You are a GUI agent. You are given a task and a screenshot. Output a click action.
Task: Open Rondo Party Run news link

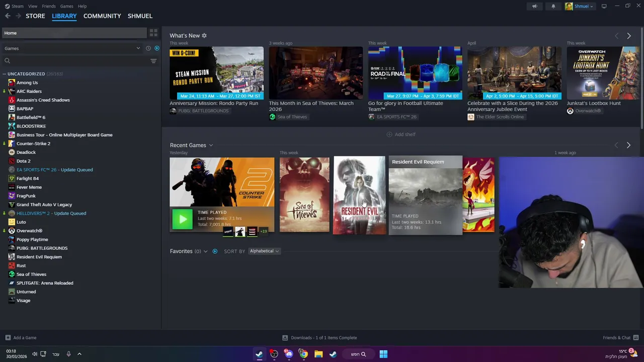[x=214, y=103]
